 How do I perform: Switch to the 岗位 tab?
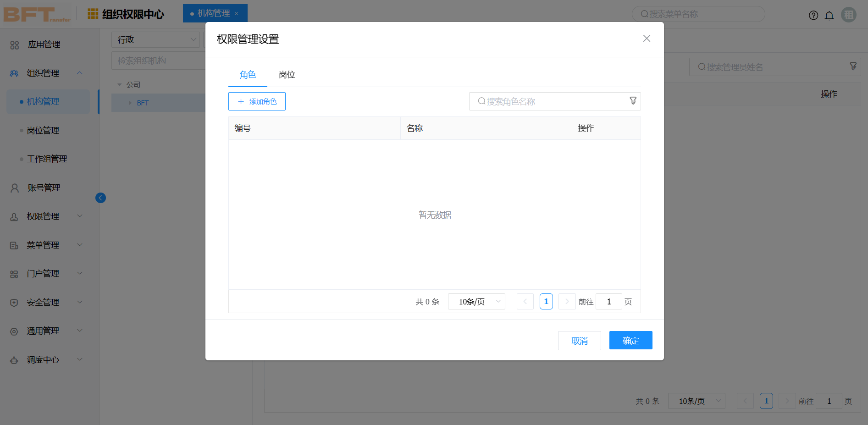(x=287, y=74)
